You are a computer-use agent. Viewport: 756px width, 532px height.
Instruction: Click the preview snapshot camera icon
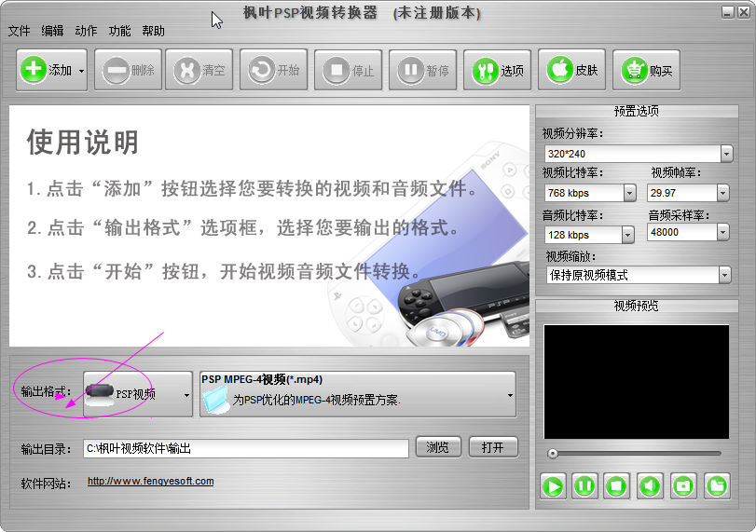tap(683, 486)
